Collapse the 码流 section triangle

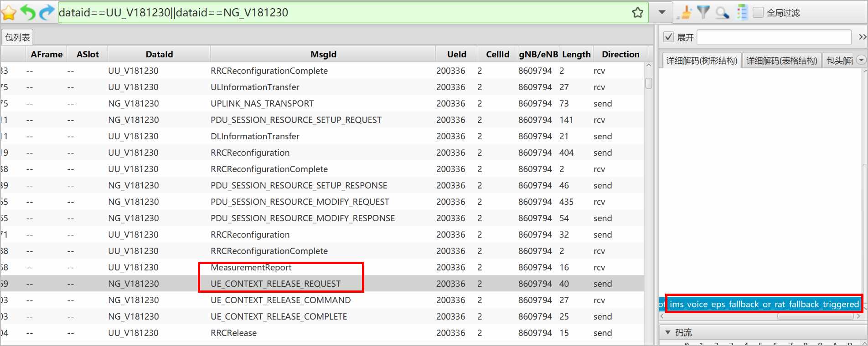click(668, 332)
